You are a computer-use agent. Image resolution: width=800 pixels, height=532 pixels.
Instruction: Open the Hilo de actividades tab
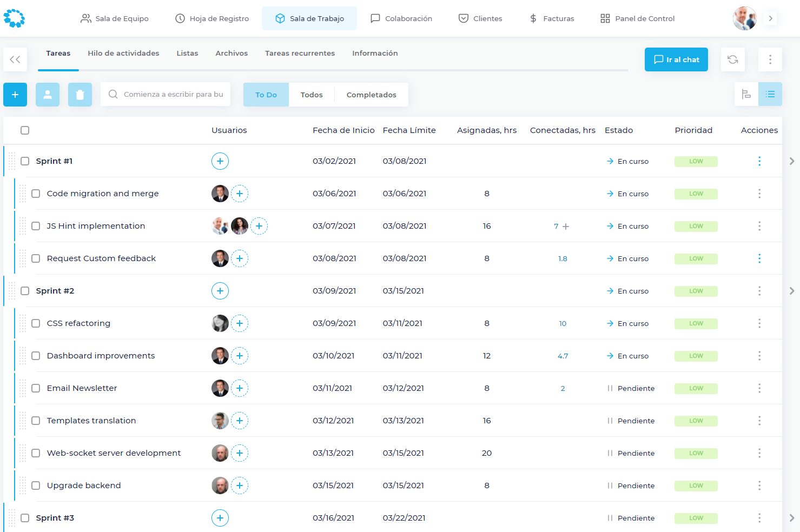point(123,54)
